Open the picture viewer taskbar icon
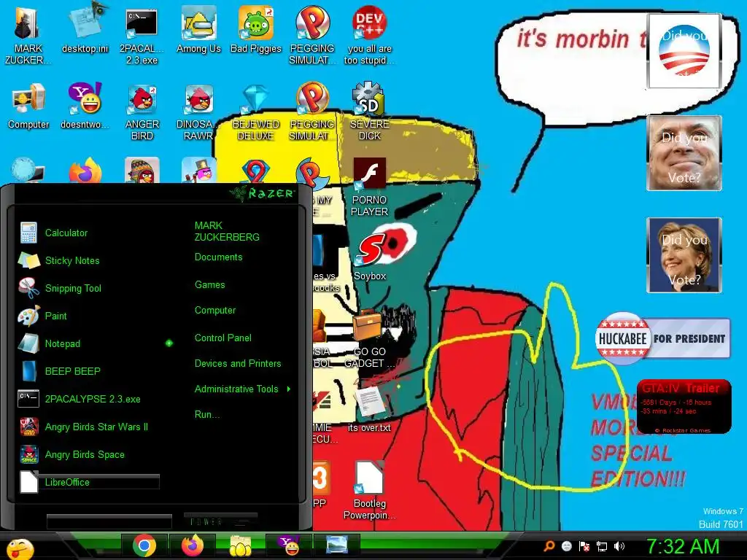The width and height of the screenshot is (747, 560). pos(337,545)
